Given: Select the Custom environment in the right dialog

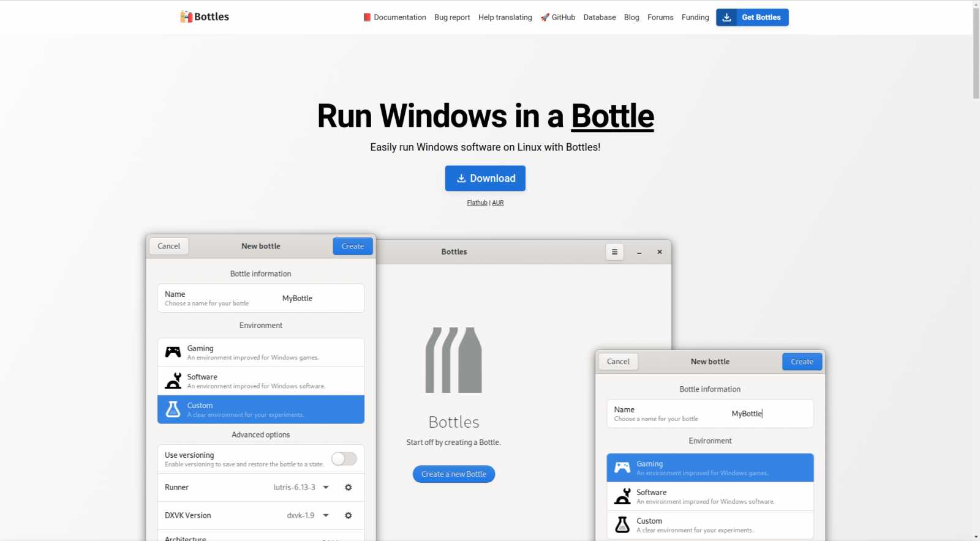Looking at the screenshot, I should pyautogui.click(x=710, y=525).
